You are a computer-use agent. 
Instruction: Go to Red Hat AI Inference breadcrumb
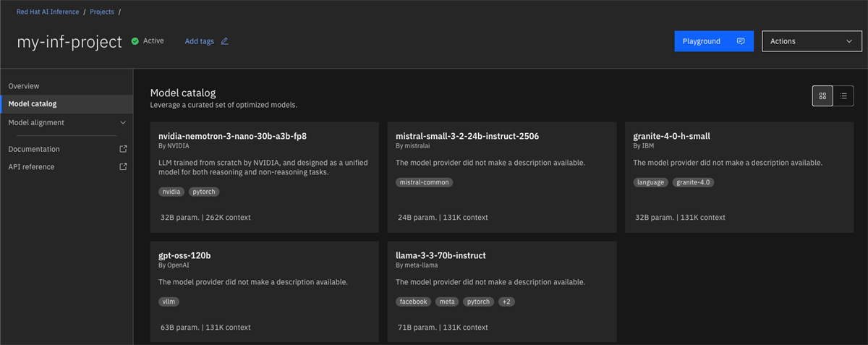coord(48,12)
